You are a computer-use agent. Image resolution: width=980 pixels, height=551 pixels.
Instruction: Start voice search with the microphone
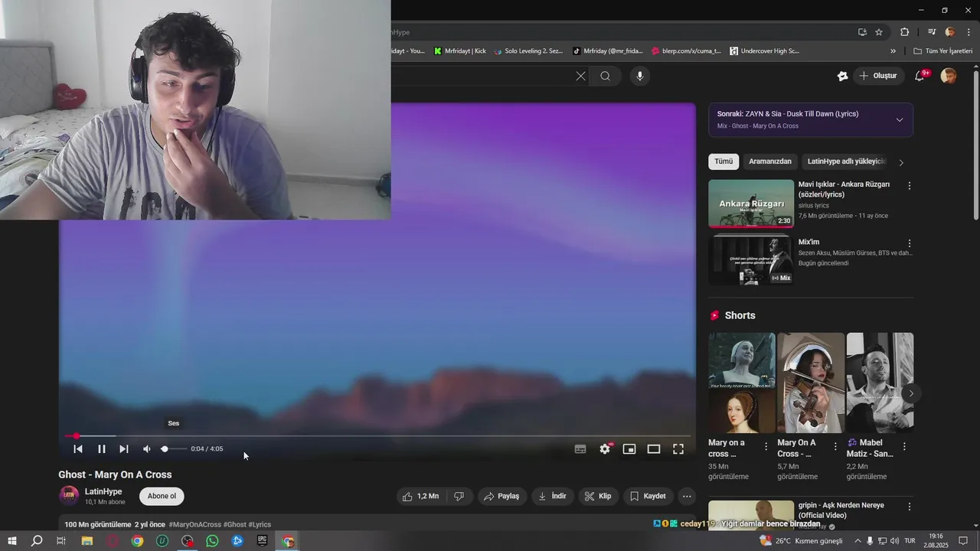640,76
